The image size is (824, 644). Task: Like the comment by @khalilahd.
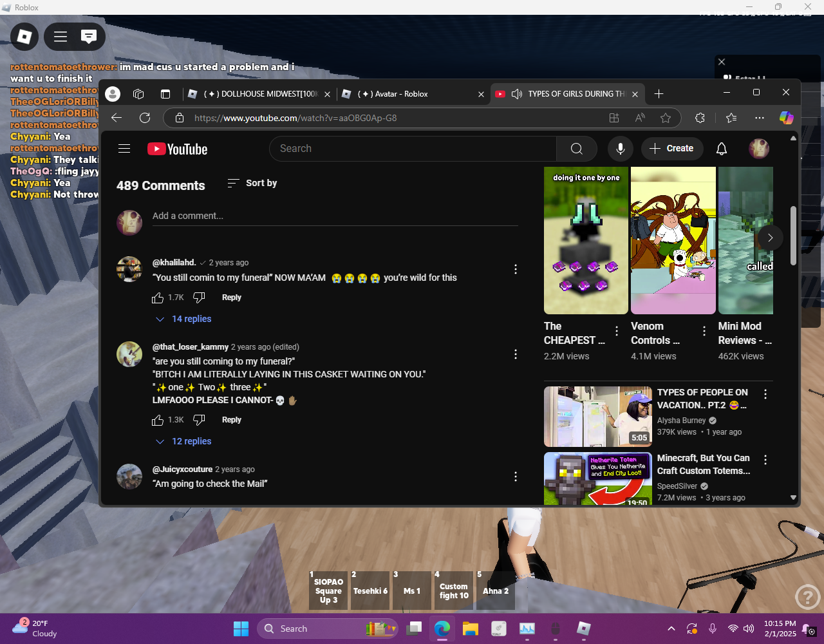(158, 298)
